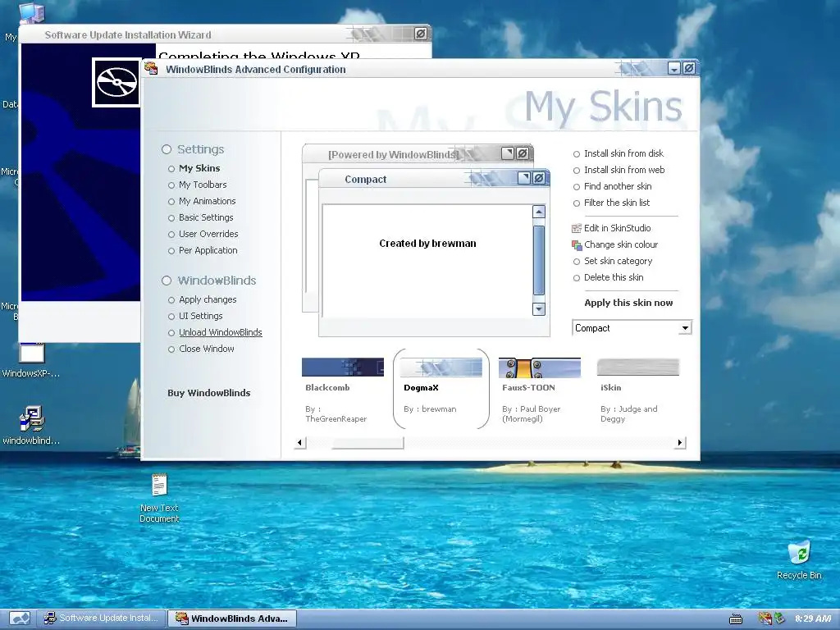The height and width of the screenshot is (630, 840).
Task: Click the Unload WindowBlinds link
Action: point(220,333)
